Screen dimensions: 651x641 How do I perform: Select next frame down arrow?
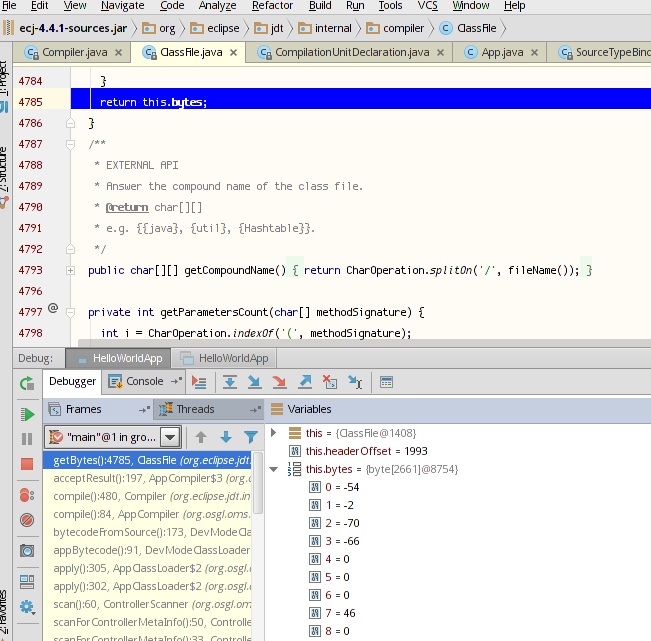click(x=226, y=437)
